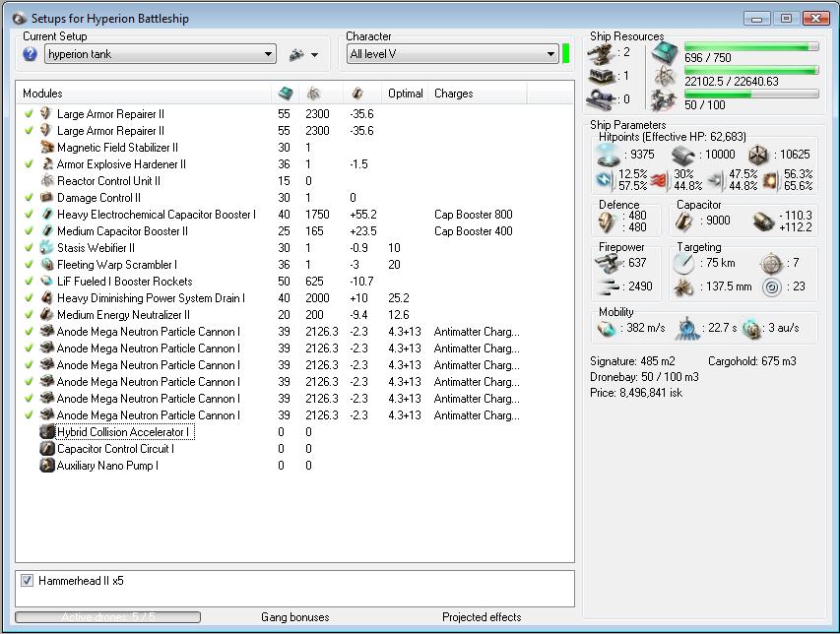Click the structure hitpoints icon next to 10625
The width and height of the screenshot is (840, 634).
pos(758,156)
